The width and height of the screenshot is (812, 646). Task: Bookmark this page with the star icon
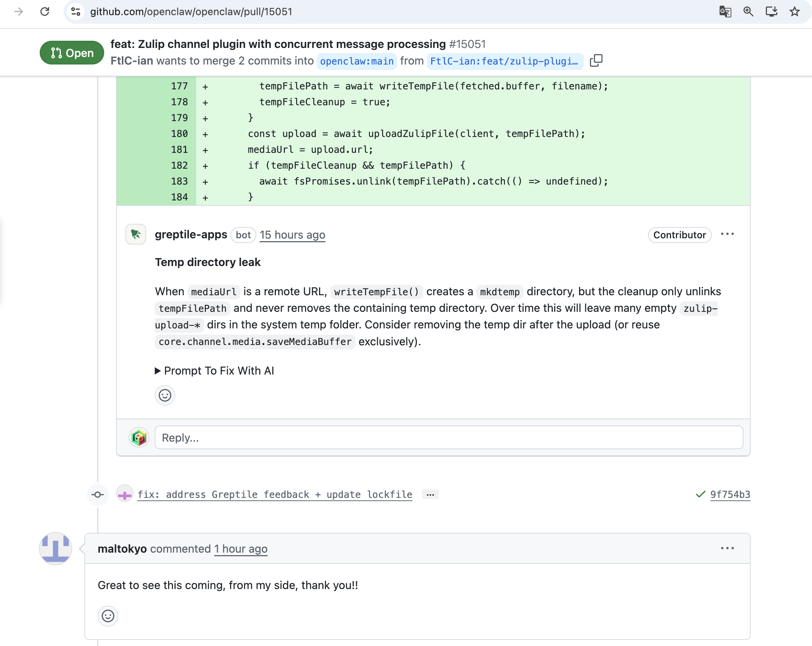pos(795,12)
